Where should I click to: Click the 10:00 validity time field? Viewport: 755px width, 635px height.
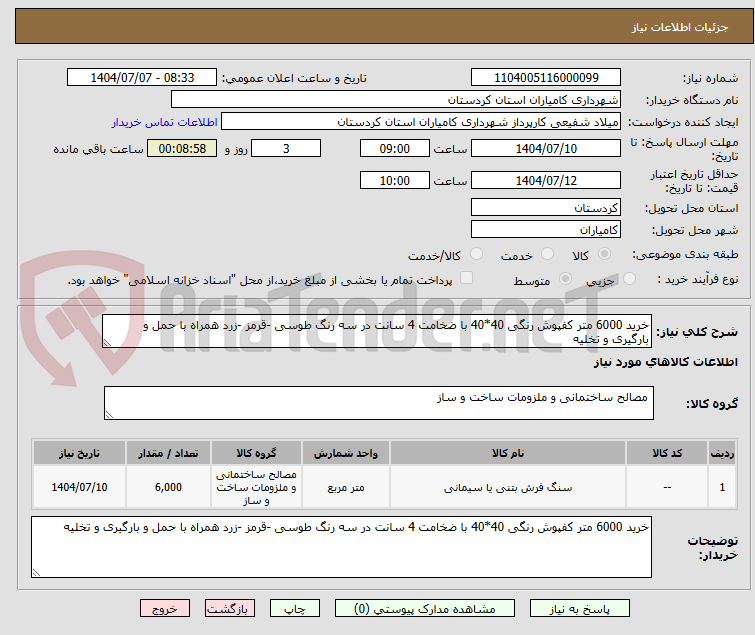(395, 181)
